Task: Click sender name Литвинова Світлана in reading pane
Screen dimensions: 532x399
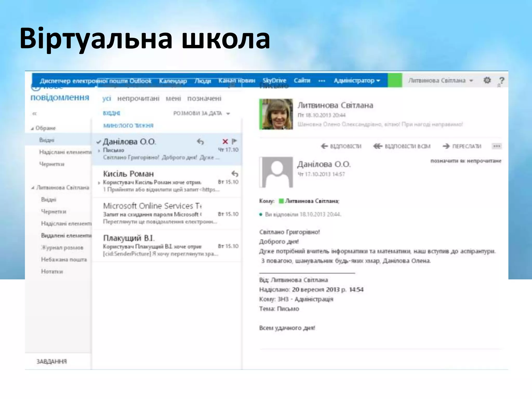Action: pos(335,105)
